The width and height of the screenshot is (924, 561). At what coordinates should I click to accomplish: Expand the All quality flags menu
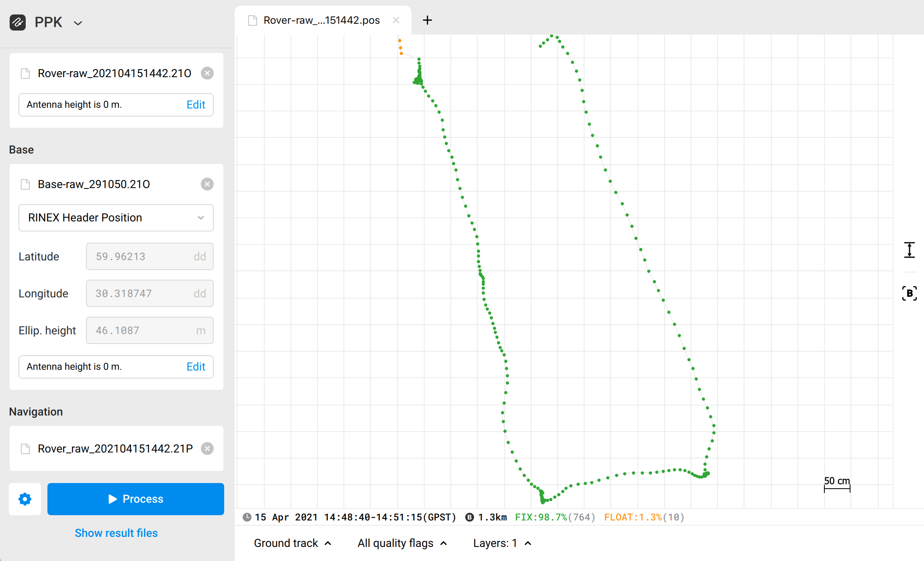click(403, 543)
